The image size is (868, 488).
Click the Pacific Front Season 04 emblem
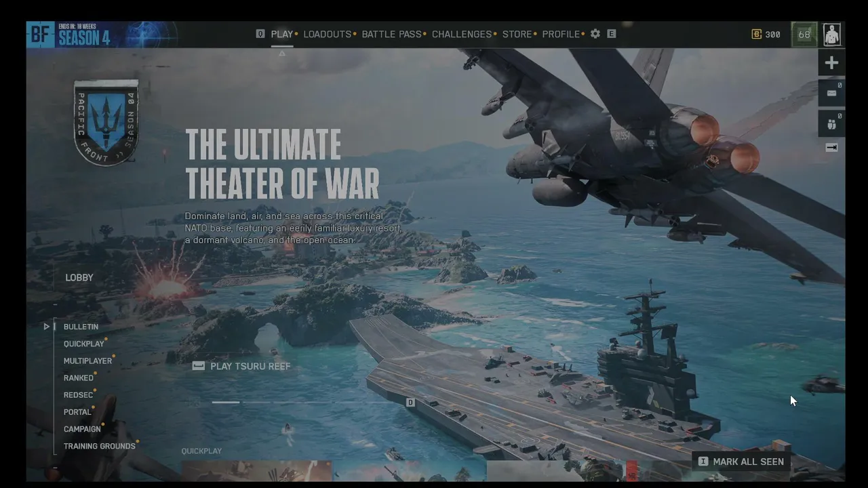tap(106, 122)
